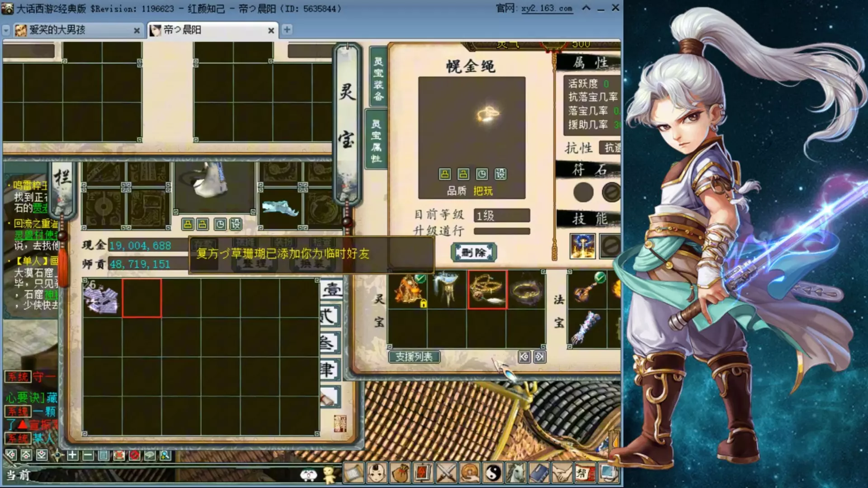This screenshot has height=488, width=868.
Task: Click the 活跃度 attribute row
Action: [592, 84]
